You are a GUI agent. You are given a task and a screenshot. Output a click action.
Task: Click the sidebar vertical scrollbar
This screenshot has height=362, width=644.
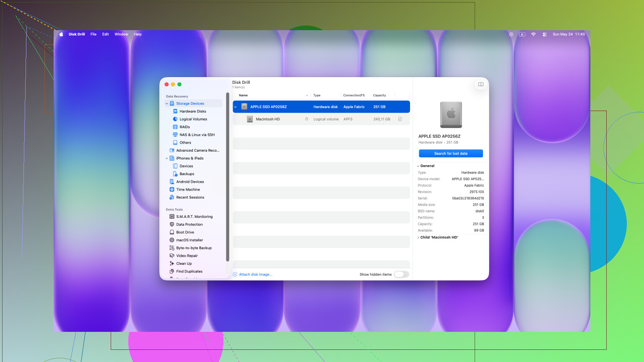tap(228, 176)
